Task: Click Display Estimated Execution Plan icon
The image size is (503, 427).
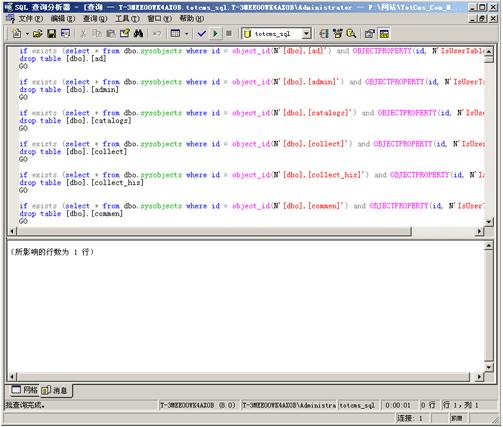Action: tap(323, 34)
